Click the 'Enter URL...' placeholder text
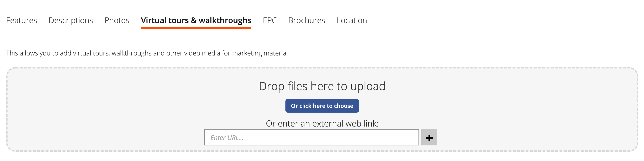The width and height of the screenshot is (644, 161). [227, 137]
